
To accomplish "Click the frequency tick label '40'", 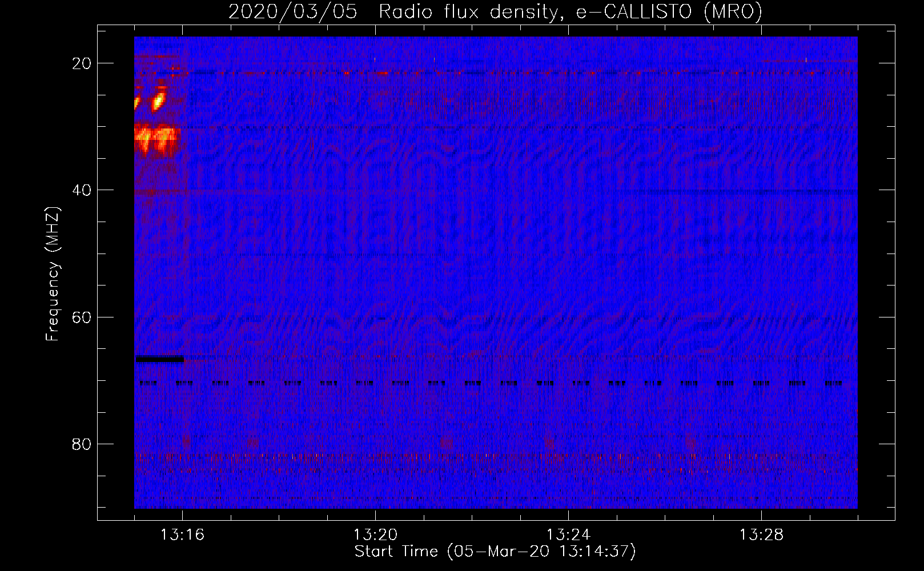I will [82, 190].
